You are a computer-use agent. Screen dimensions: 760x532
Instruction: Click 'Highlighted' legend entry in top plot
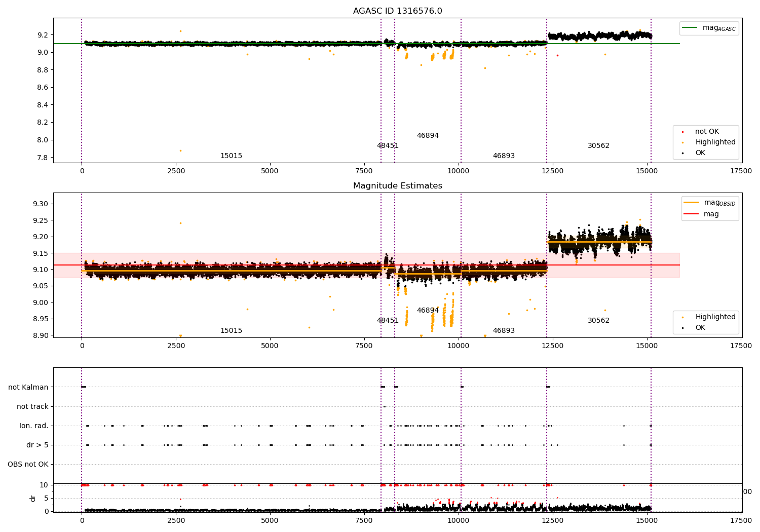tap(709, 142)
